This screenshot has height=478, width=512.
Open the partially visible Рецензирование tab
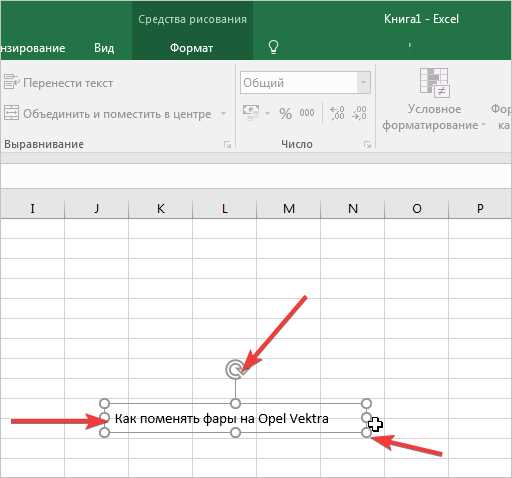[x=33, y=48]
